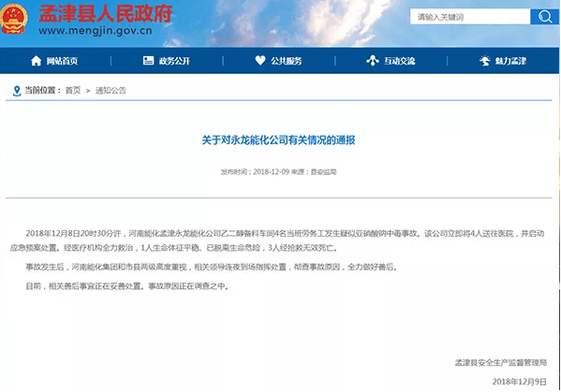Viewport: 561px width, 392px height.
Task: Click the document icon beside 政务公开
Action: [x=149, y=61]
